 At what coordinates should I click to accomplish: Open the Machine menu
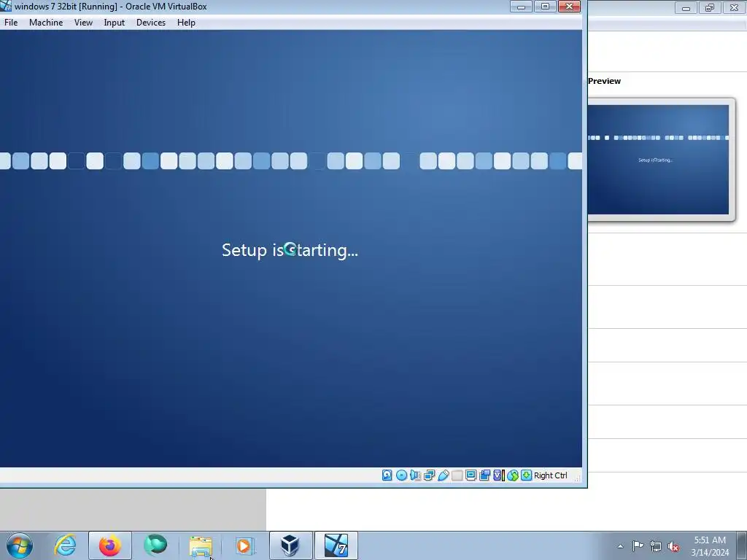[46, 23]
